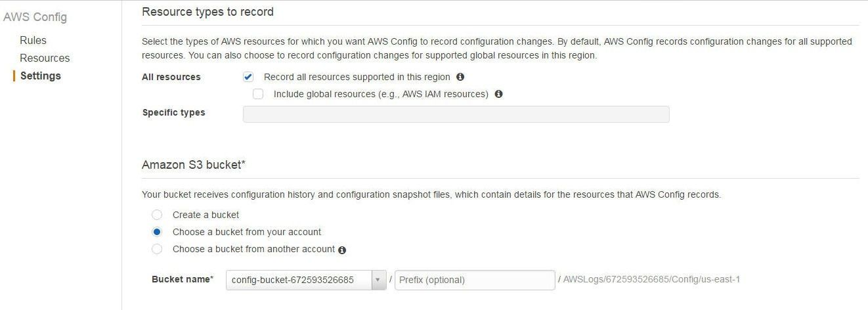Click info icon next to Include global resources
This screenshot has height=310, width=868.
click(498, 94)
